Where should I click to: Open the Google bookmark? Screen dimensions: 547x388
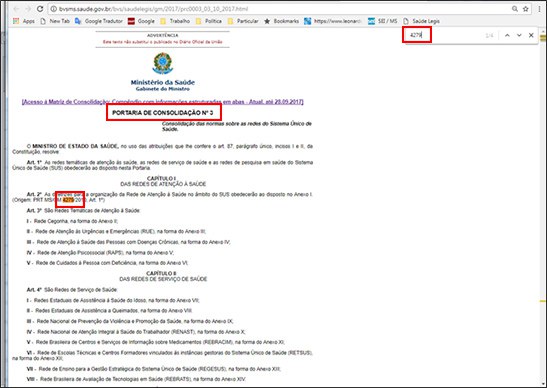tap(141, 21)
